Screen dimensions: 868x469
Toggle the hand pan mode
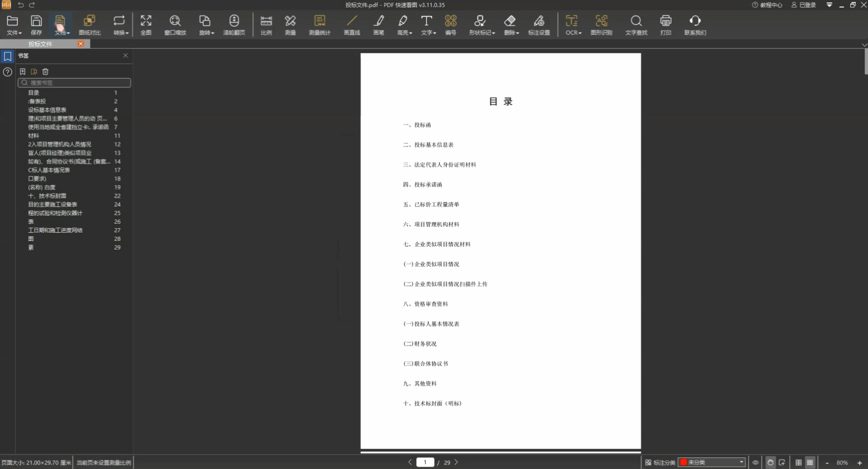(x=770, y=462)
